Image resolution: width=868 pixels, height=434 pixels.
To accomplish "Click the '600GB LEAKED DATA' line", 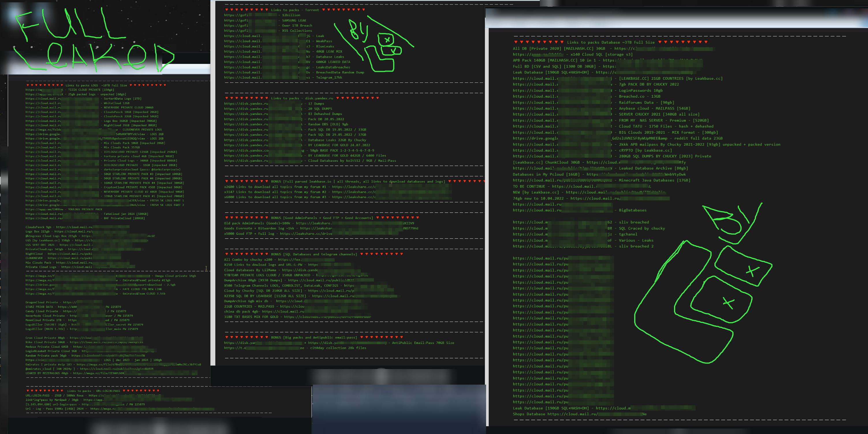I will [287, 62].
